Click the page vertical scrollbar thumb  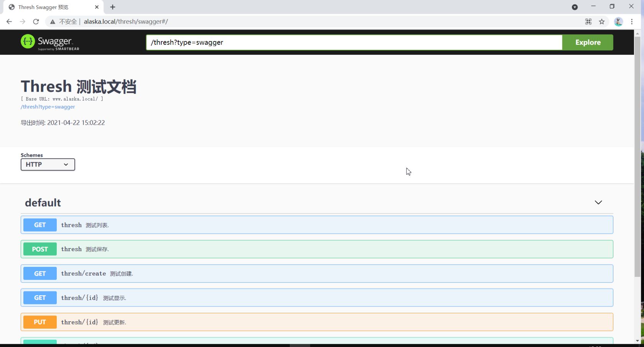click(x=637, y=156)
